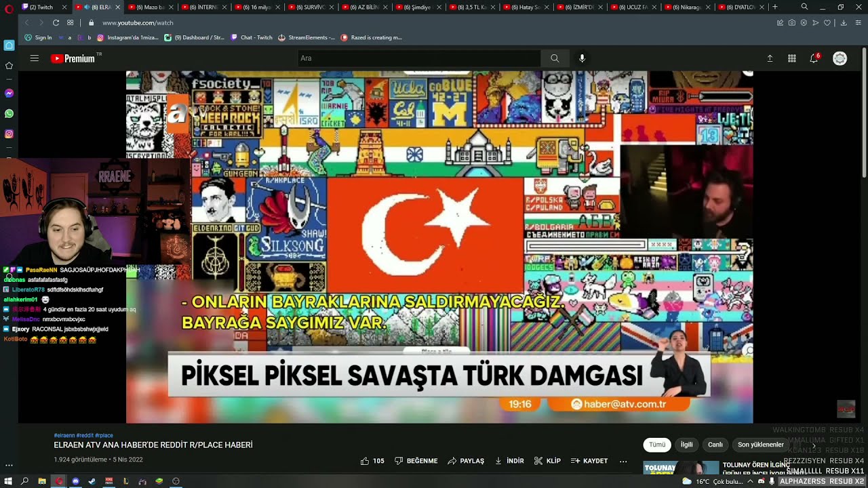868x488 pixels.
Task: Click the #reddit hashtag link
Action: [x=85, y=435]
